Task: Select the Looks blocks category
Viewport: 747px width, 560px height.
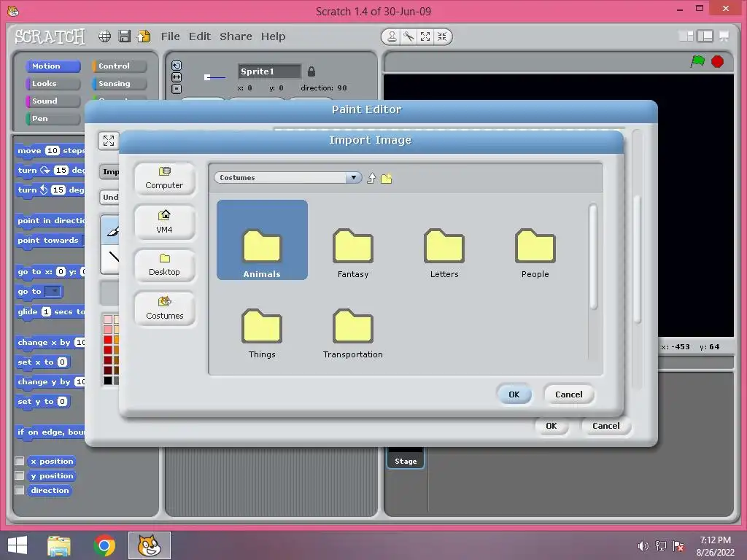Action: point(53,84)
